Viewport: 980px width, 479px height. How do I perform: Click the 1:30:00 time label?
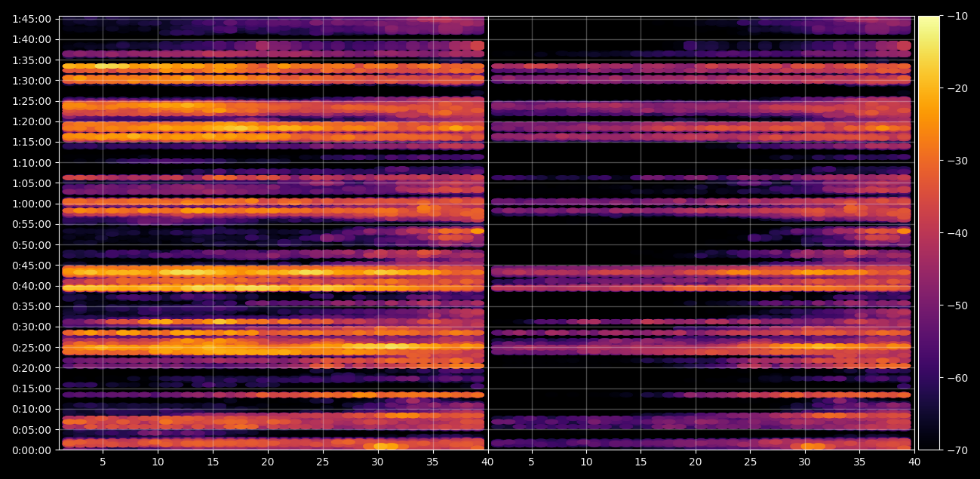32,80
